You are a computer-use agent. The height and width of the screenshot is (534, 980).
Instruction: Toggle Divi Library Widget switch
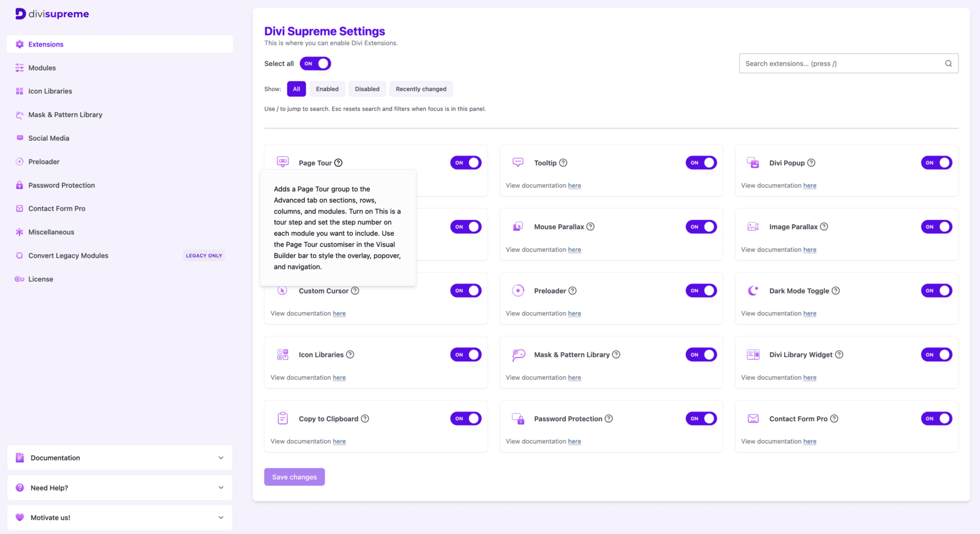coord(937,355)
